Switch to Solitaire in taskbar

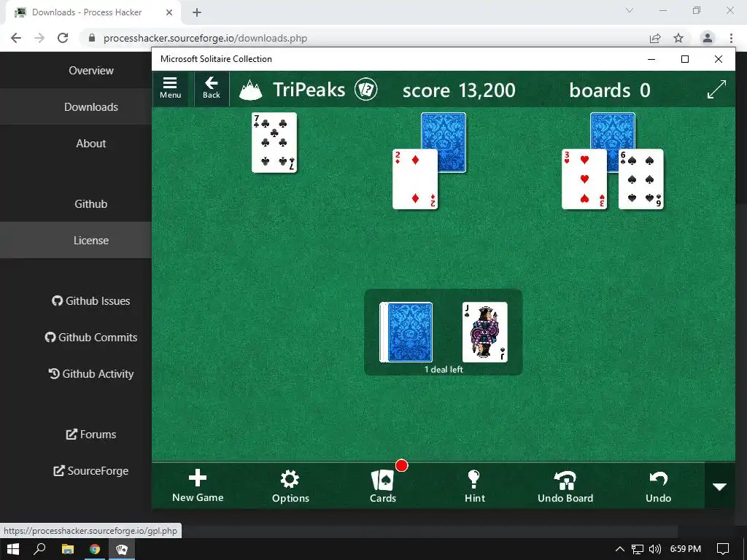click(122, 549)
